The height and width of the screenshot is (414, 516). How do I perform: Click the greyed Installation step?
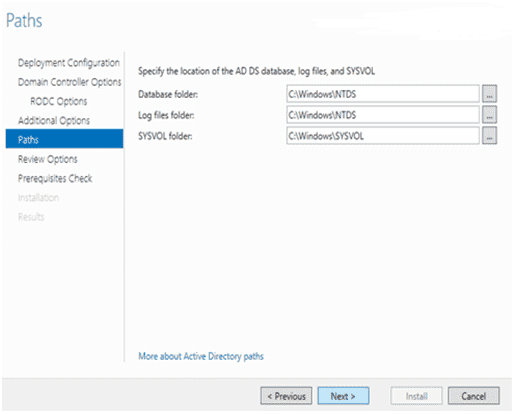[x=38, y=198]
